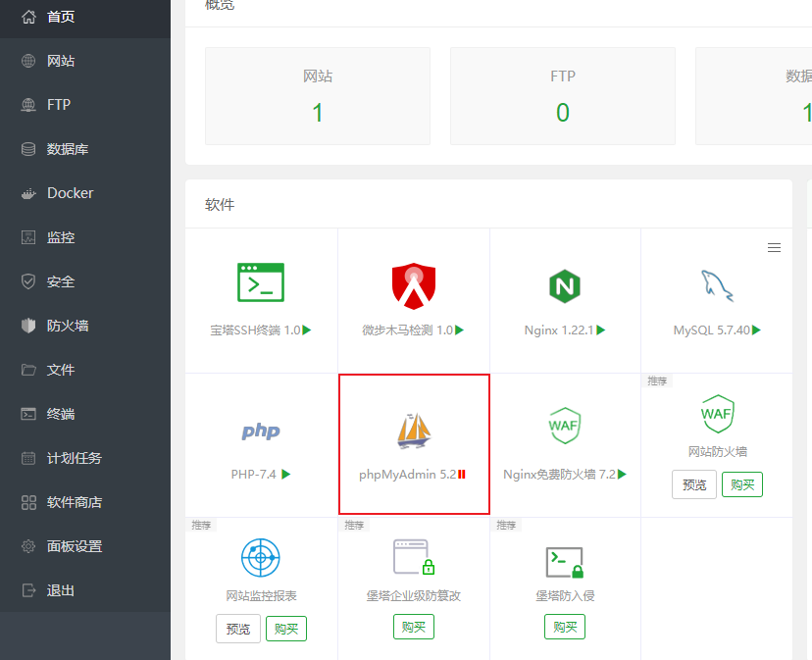Image resolution: width=812 pixels, height=660 pixels.
Task: Click the 终端 label in sidebar
Action: 61,414
